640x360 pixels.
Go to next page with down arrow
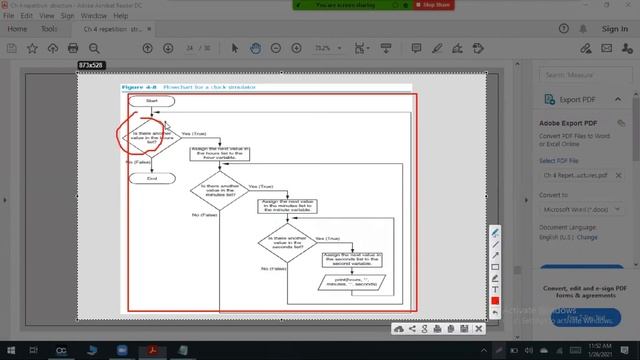pos(168,48)
